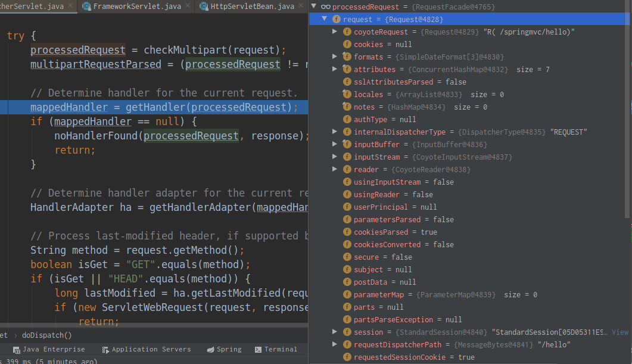
Task: Click the glasses watch icon beside processedRequest
Action: click(325, 7)
